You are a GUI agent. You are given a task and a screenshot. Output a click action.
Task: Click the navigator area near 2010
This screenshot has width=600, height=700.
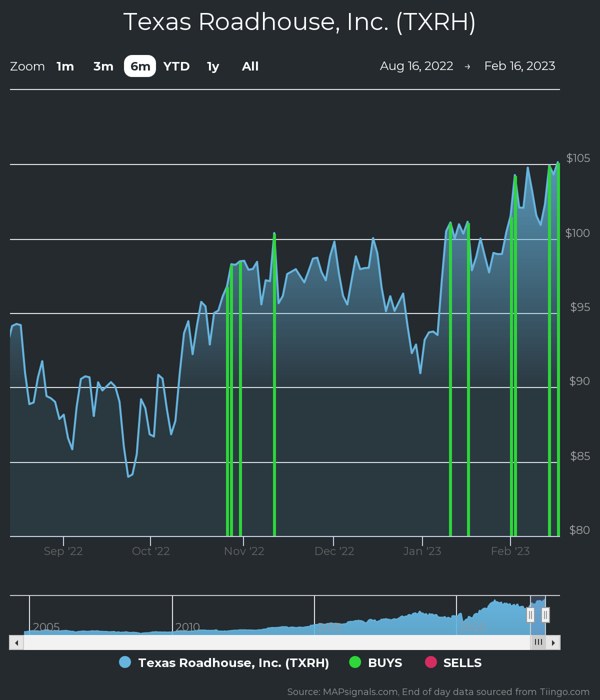187,620
